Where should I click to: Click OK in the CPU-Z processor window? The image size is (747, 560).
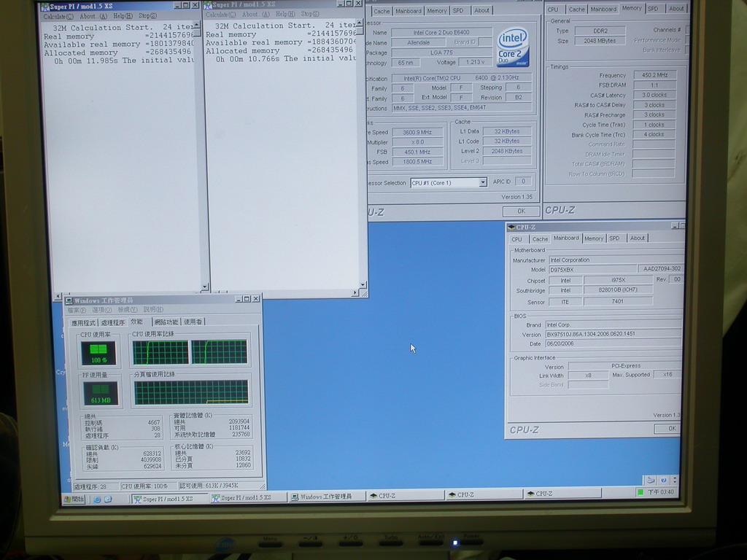(521, 211)
